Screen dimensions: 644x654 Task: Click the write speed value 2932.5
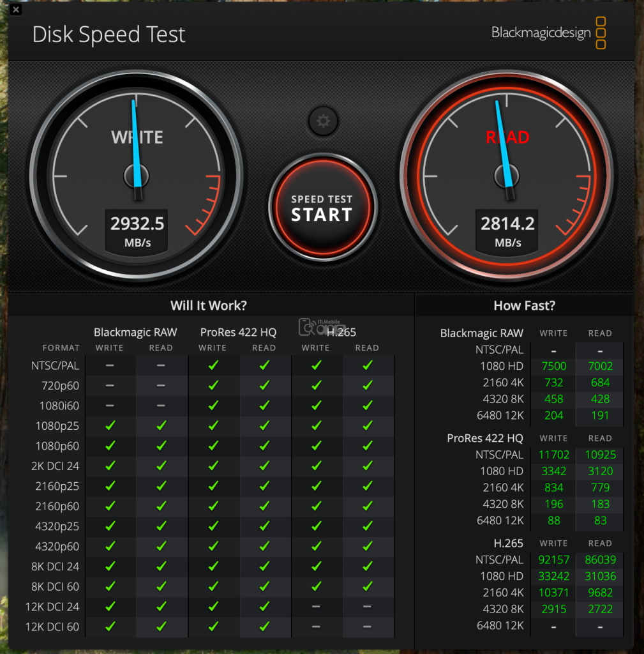click(137, 224)
